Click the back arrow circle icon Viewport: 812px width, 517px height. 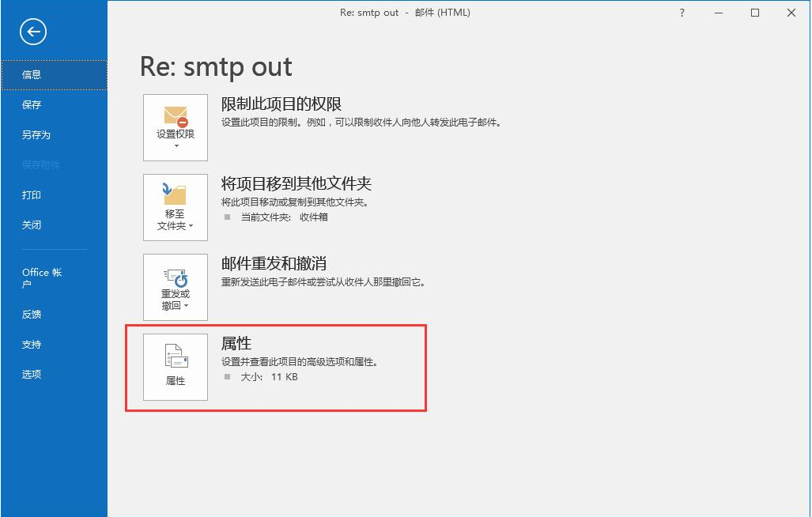[33, 32]
